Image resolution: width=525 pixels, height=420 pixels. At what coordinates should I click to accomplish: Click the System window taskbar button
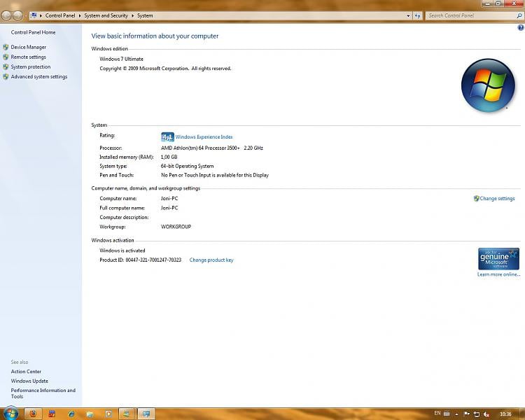(146, 414)
